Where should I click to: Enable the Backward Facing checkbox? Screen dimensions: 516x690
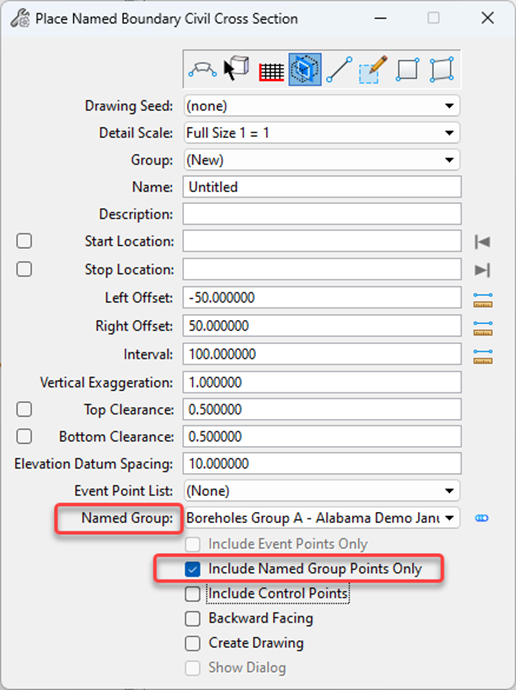(193, 619)
